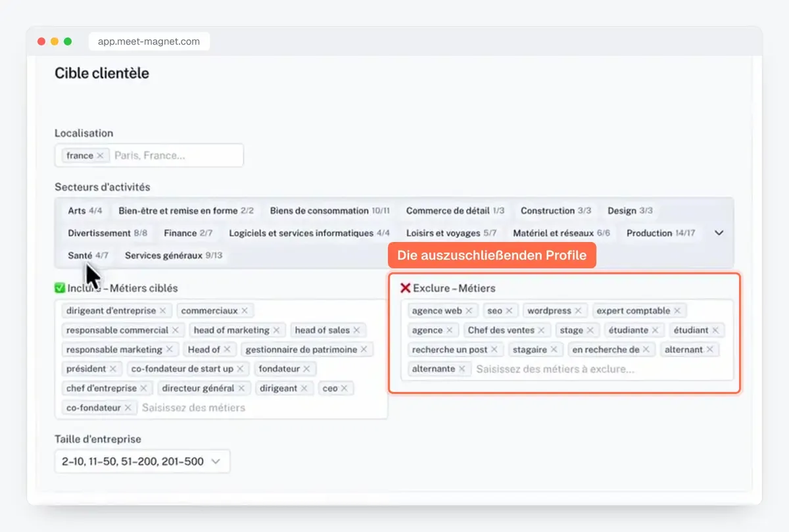Remove excluded 'expert comptable' tag
Screen dimensions: 789x532
tap(677, 311)
